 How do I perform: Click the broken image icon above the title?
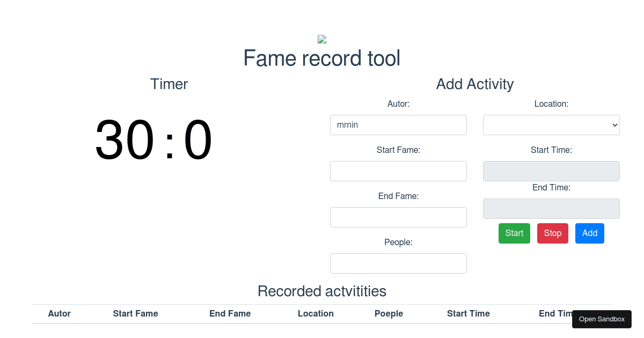(321, 39)
